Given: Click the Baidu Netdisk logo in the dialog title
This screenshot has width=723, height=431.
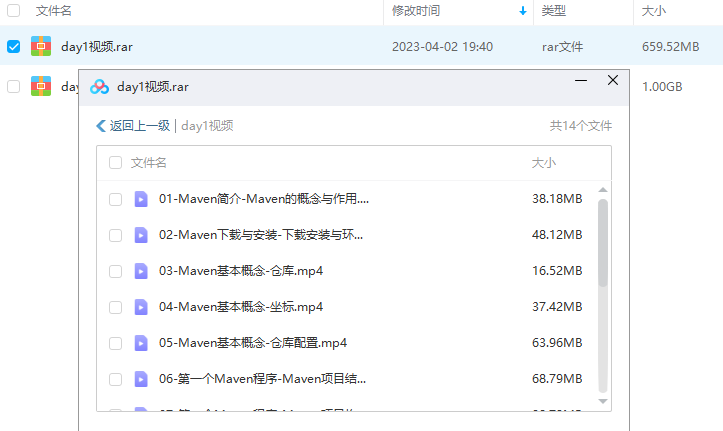Looking at the screenshot, I should [100, 87].
